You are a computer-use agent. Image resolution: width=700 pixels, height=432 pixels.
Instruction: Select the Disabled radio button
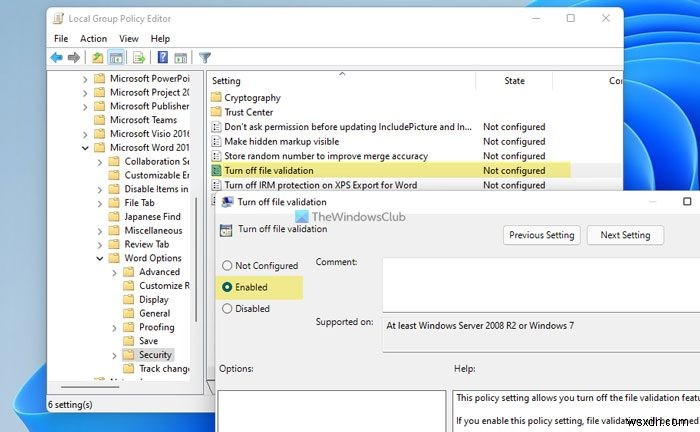[227, 308]
